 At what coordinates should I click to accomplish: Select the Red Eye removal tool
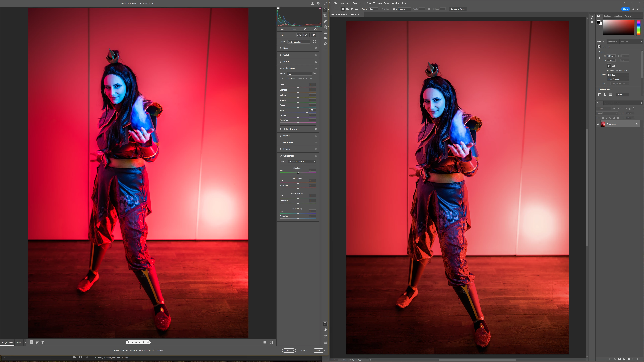[325, 33]
